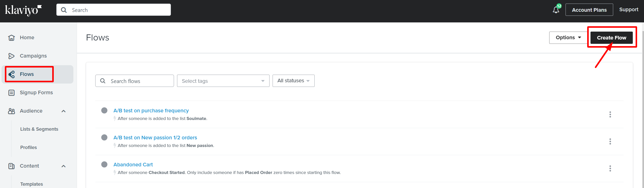Viewport: 644px width, 188px height.
Task: Click the Signup Forms icon
Action: click(x=11, y=93)
